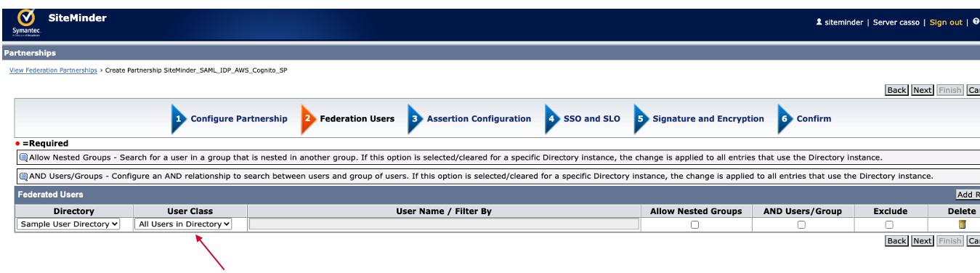The image size is (980, 273).
Task: Expand All Users in Directory dropdown
Action: click(183, 224)
